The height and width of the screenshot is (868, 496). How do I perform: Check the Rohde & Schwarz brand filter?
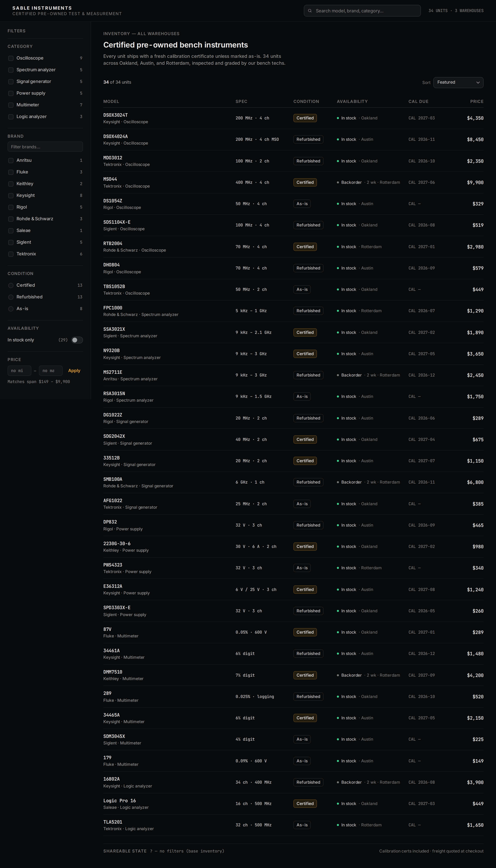11,219
